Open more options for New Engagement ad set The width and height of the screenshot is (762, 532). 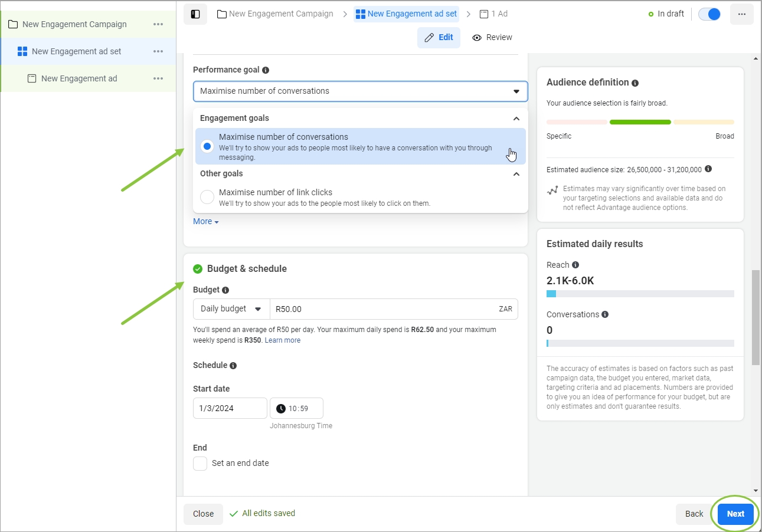pos(158,51)
